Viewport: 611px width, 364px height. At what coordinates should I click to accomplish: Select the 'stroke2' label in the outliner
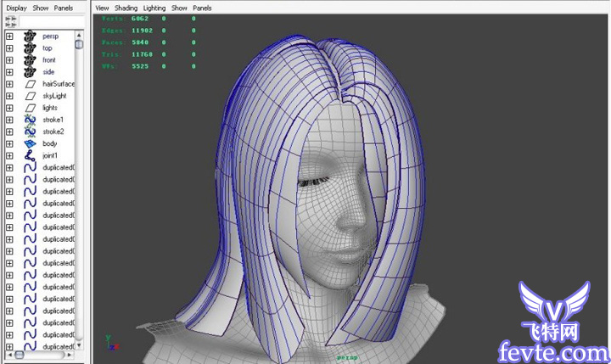53,132
